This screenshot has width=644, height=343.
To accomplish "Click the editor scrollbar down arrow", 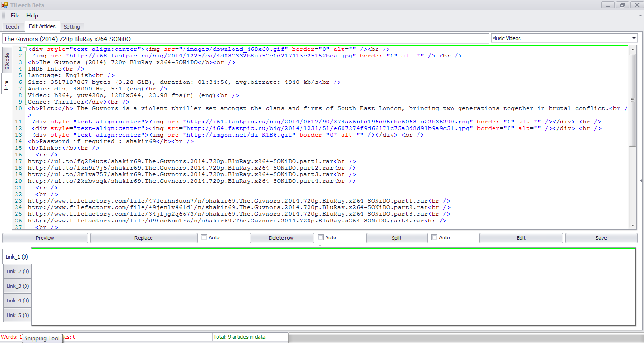I will click(633, 226).
